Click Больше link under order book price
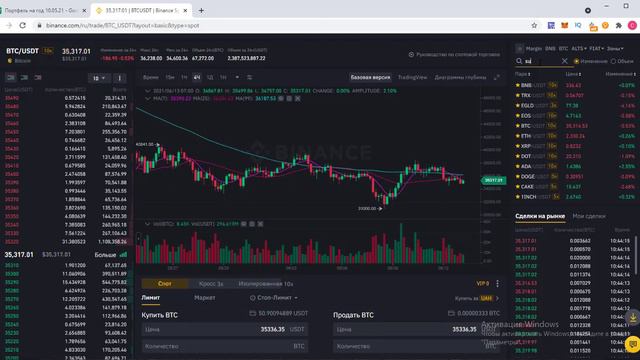This screenshot has width=640, height=360. click(x=105, y=255)
